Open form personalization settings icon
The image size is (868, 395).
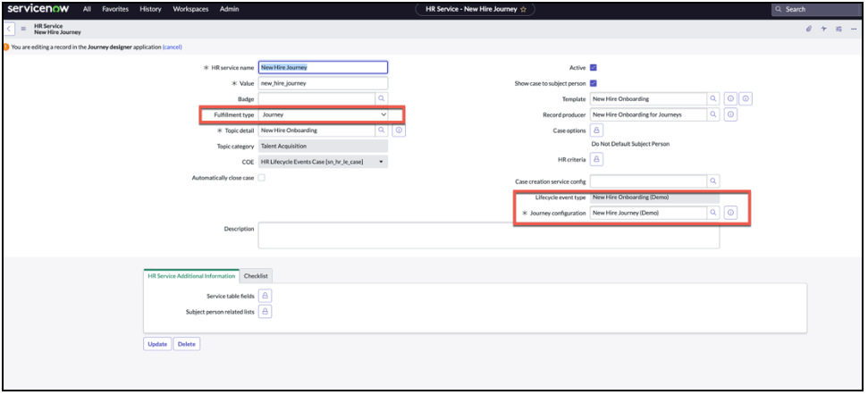pos(839,29)
